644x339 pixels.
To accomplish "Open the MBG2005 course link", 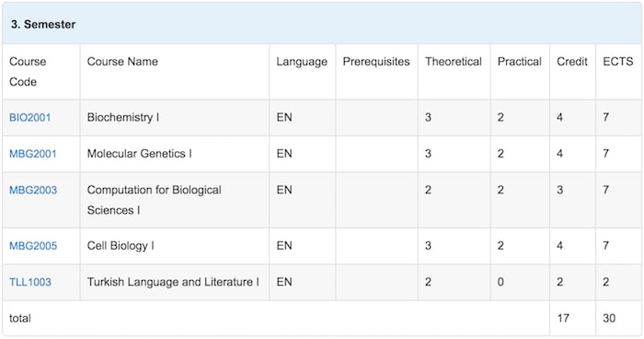I will (x=33, y=246).
